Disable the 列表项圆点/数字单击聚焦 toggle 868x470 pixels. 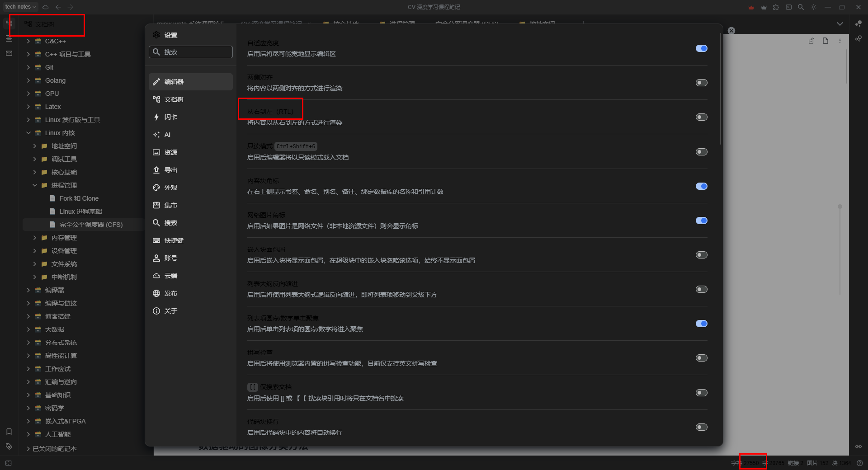pyautogui.click(x=702, y=324)
